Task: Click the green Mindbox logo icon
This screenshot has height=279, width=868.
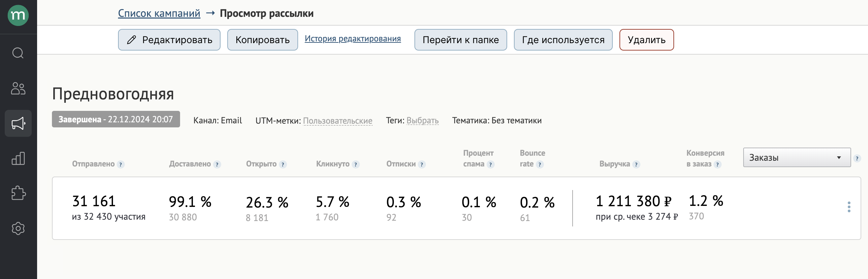Action: point(18,15)
